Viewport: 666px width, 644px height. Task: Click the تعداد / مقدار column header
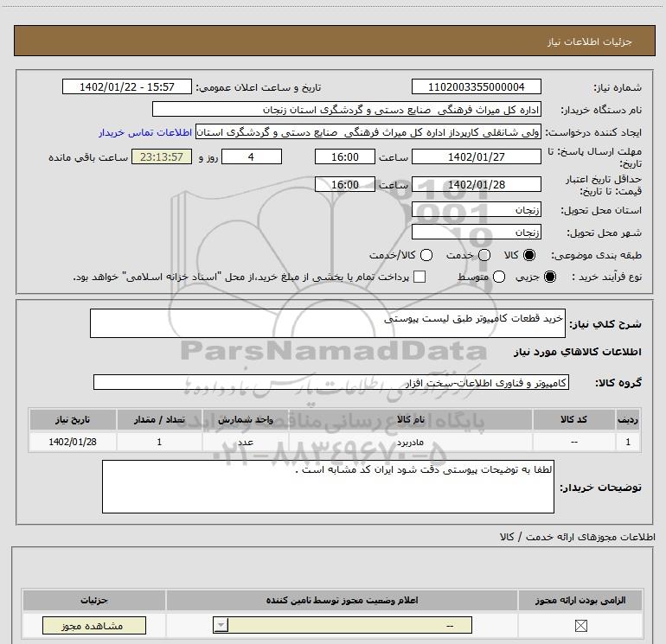(x=159, y=419)
